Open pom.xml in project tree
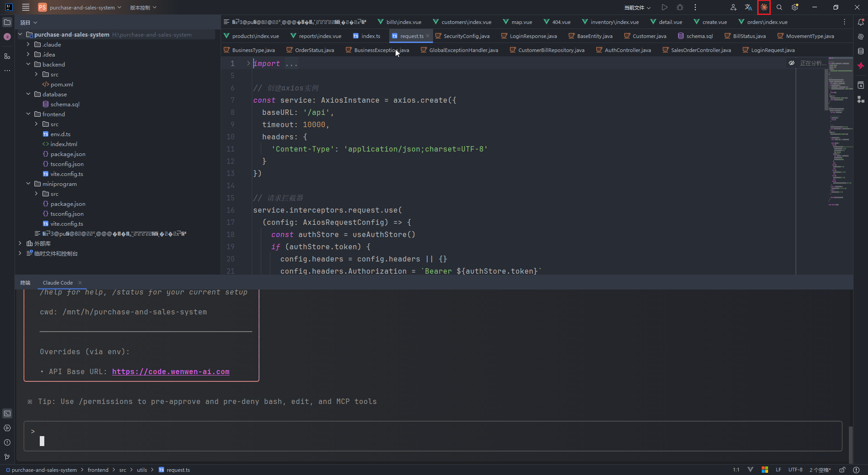Viewport: 868px width, 475px height. [x=61, y=84]
